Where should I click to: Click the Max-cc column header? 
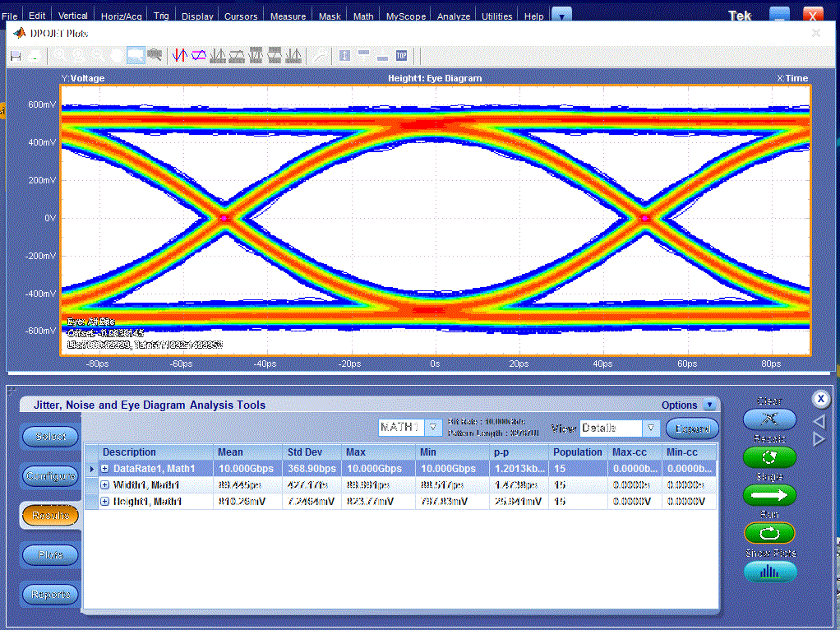coord(635,452)
